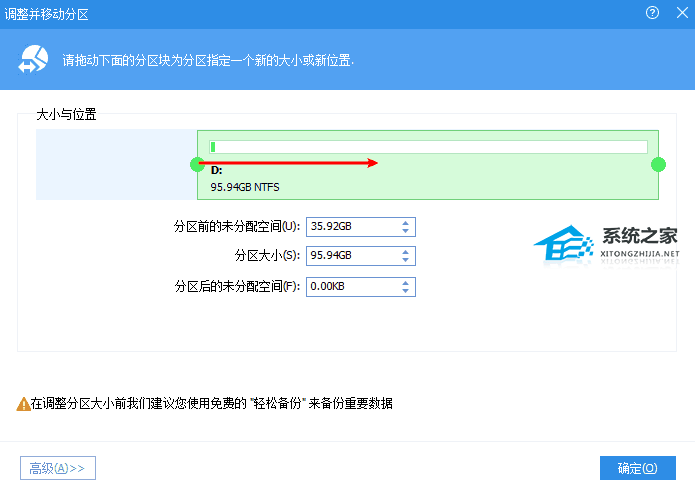The image size is (695, 495).
Task: Click the 分区后的未分配空间(F): label
Action: (x=238, y=286)
